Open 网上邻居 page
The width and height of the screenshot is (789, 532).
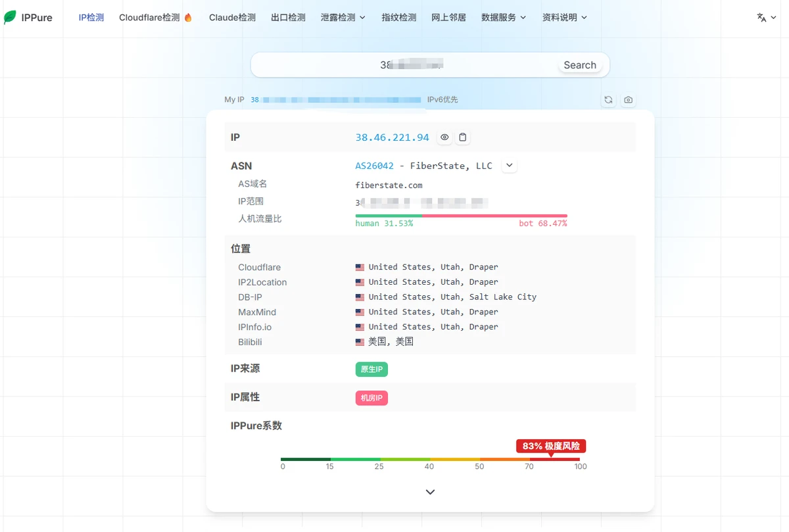tap(449, 18)
